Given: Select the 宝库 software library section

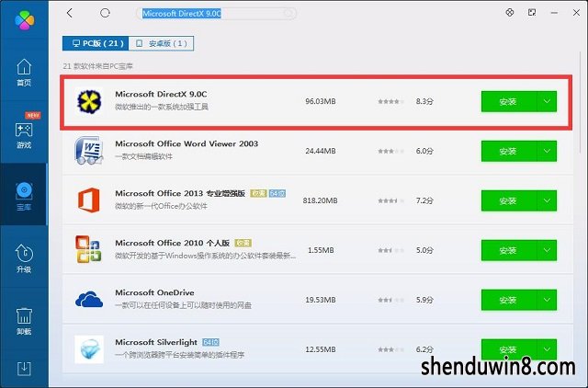Looking at the screenshot, I should pos(24,196).
